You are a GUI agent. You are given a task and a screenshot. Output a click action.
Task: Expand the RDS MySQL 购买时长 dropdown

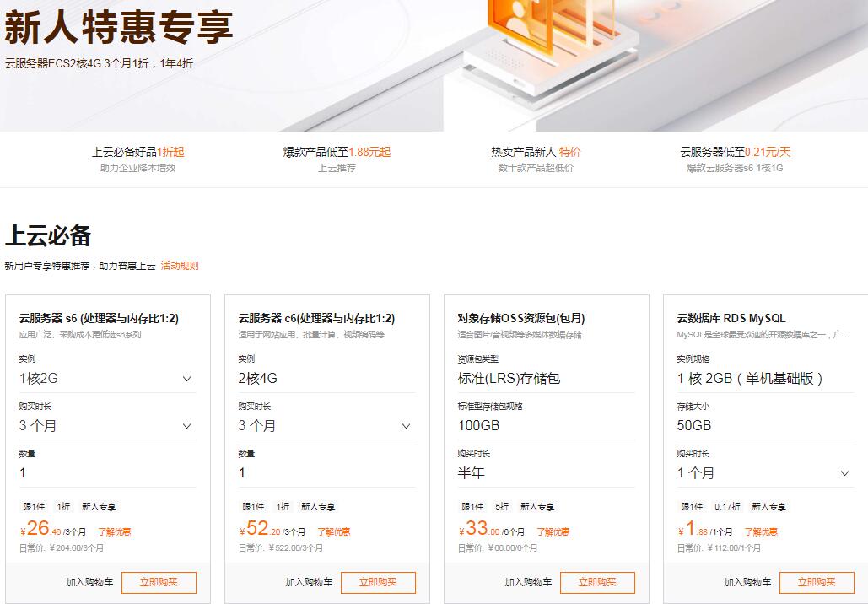coord(765,472)
